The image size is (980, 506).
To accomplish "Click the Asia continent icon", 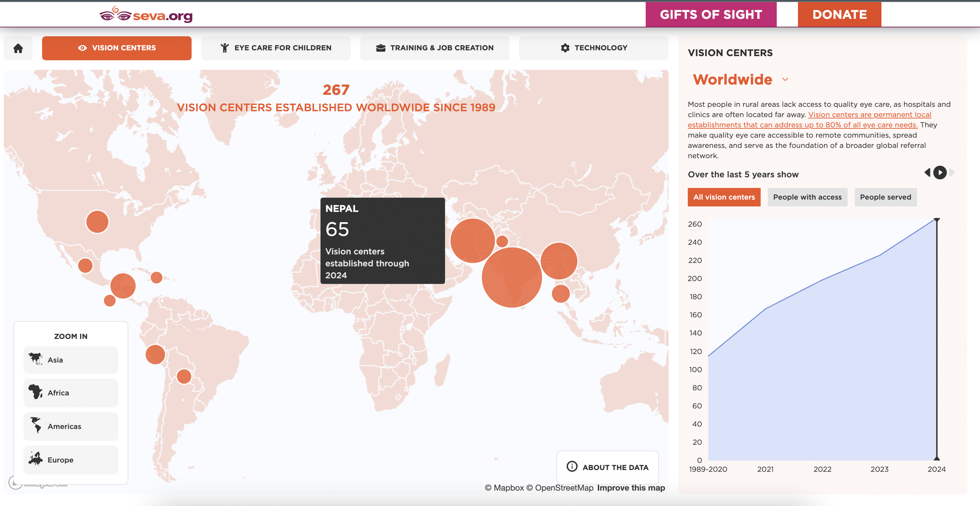I will click(36, 359).
